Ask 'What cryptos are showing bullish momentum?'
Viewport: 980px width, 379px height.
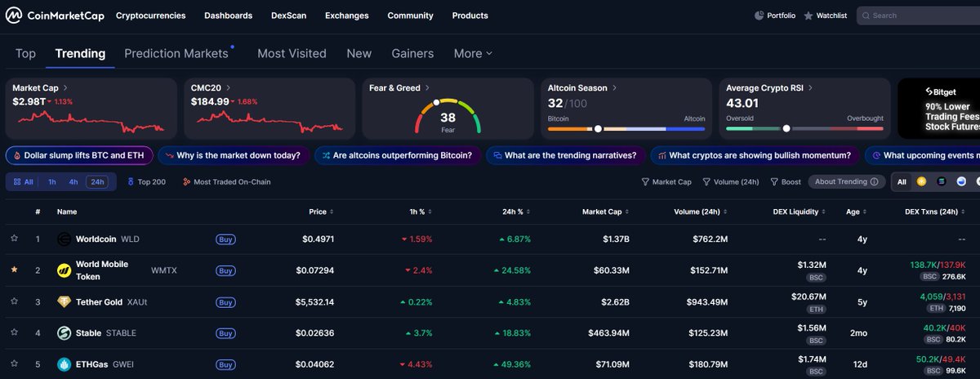[x=755, y=155]
